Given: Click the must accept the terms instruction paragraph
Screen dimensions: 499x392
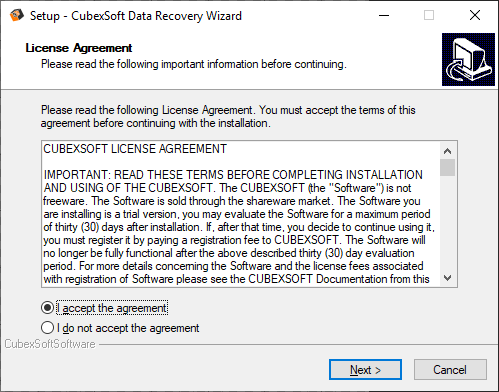Looking at the screenshot, I should click(228, 117).
